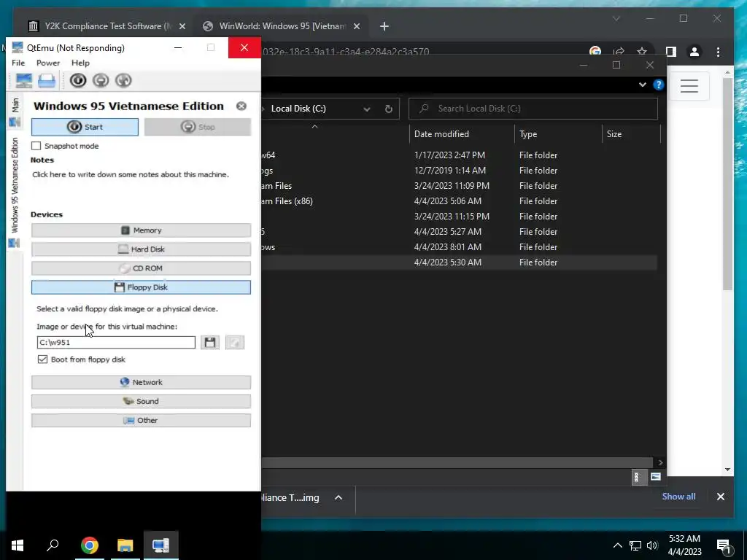Viewport: 747px width, 560px height.
Task: Uncheck Boot from floppy disk
Action: pyautogui.click(x=42, y=359)
